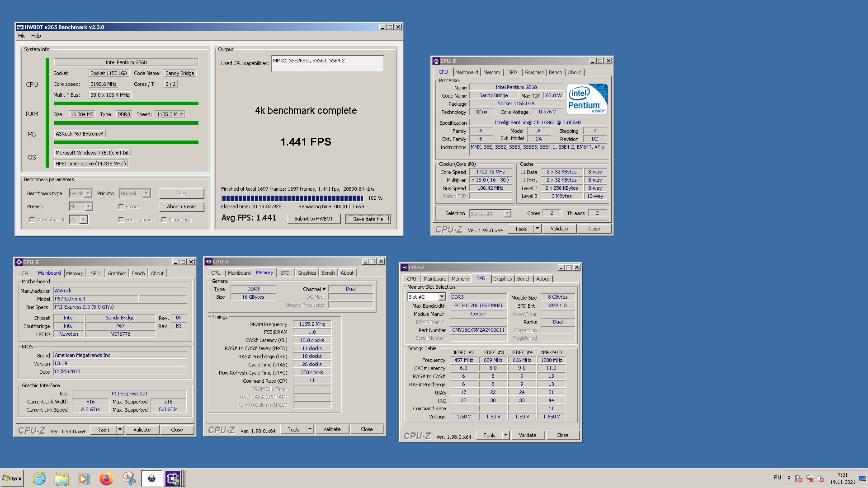Viewport: 868px width, 488px height.
Task: Toggle the Overkill mode checkbox
Action: pos(32,220)
